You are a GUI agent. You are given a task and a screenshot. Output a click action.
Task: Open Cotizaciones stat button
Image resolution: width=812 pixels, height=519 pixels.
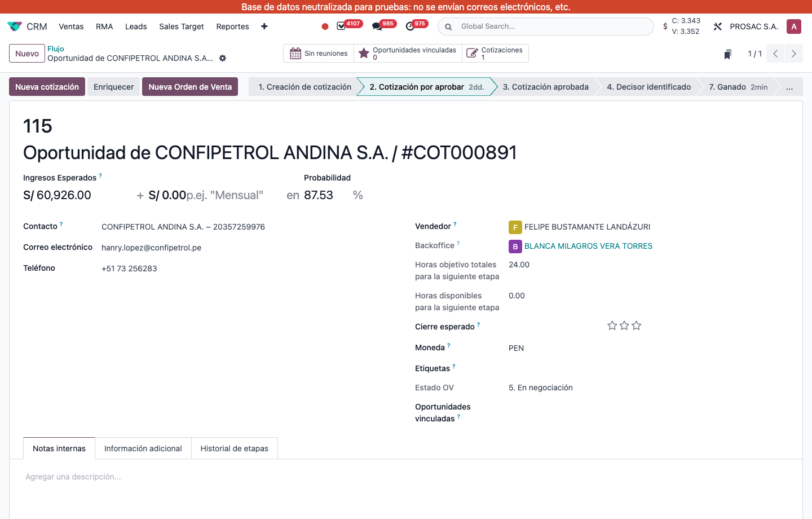tap(496, 54)
